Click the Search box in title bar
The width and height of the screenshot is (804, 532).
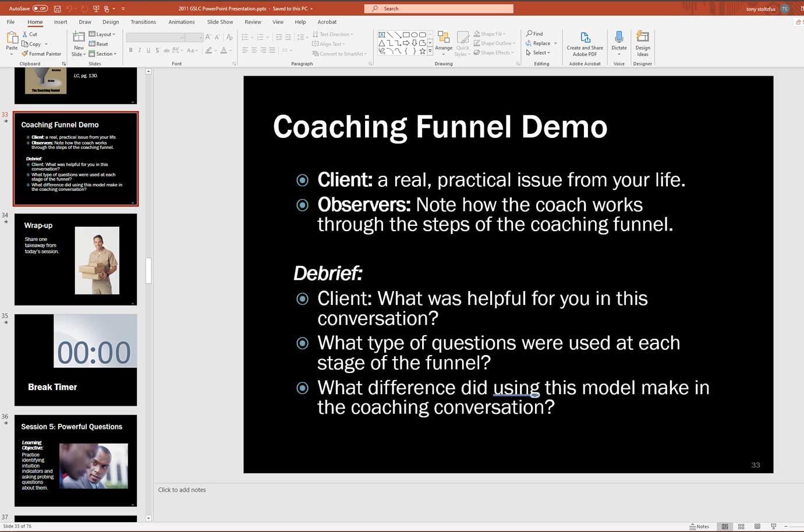439,9
